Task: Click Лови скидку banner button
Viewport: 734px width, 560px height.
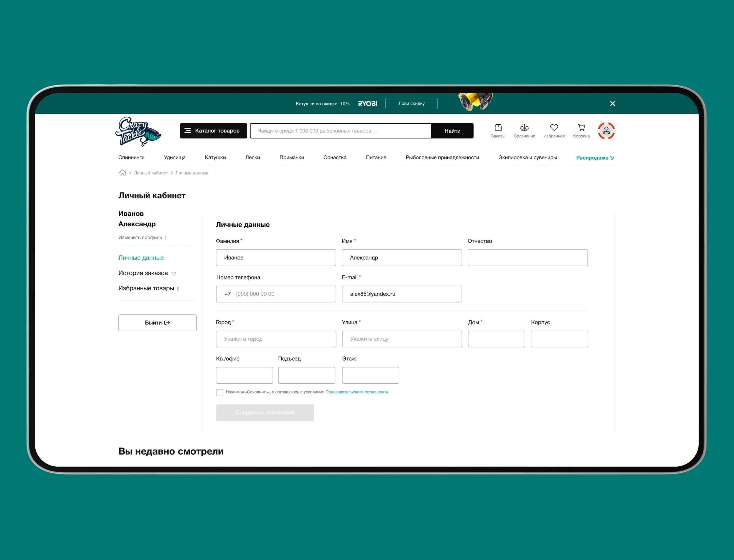Action: (411, 103)
